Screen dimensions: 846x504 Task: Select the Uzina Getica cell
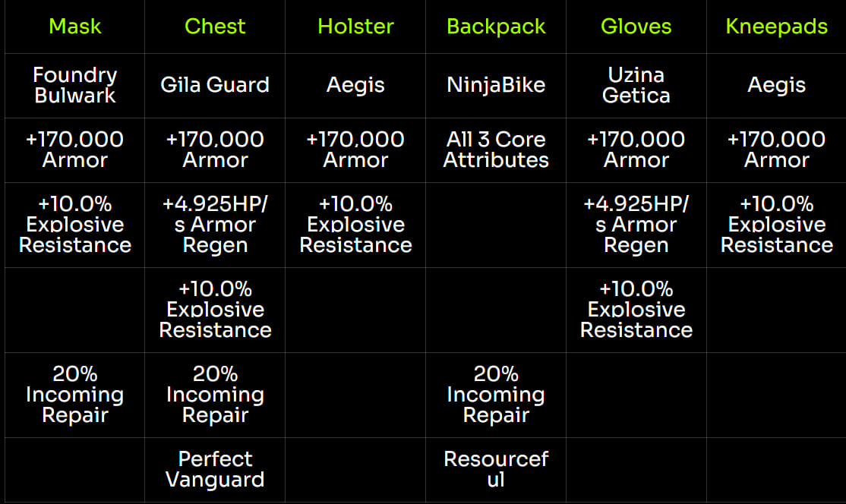tap(636, 85)
